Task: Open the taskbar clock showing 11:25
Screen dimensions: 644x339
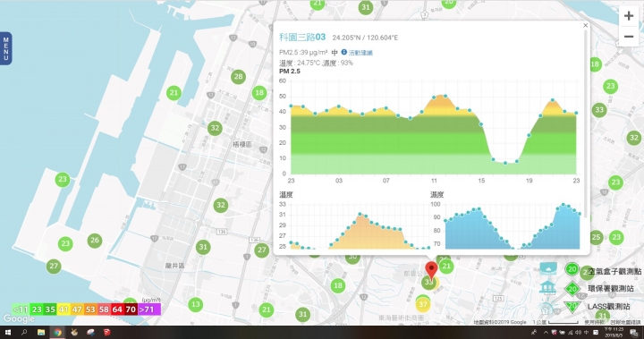Action: click(614, 332)
